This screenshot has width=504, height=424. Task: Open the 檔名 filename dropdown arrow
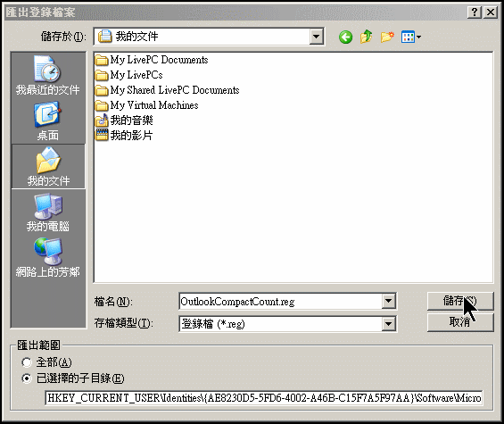[x=389, y=301]
